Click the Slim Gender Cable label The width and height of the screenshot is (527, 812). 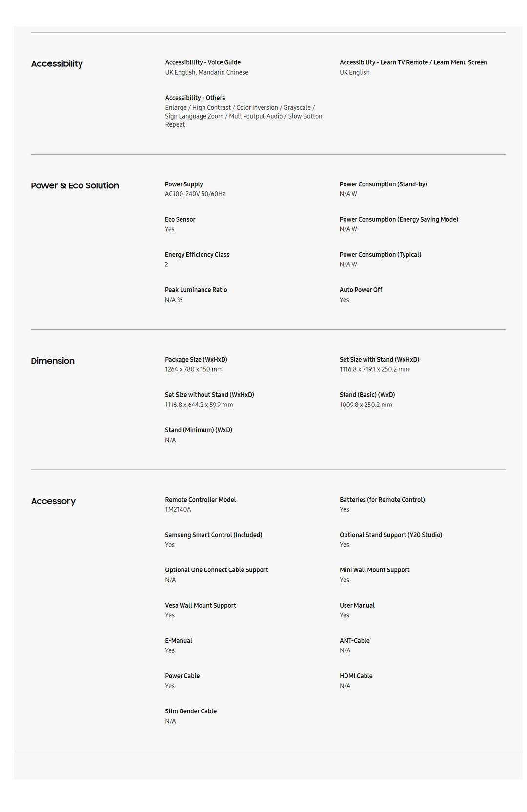tap(190, 711)
